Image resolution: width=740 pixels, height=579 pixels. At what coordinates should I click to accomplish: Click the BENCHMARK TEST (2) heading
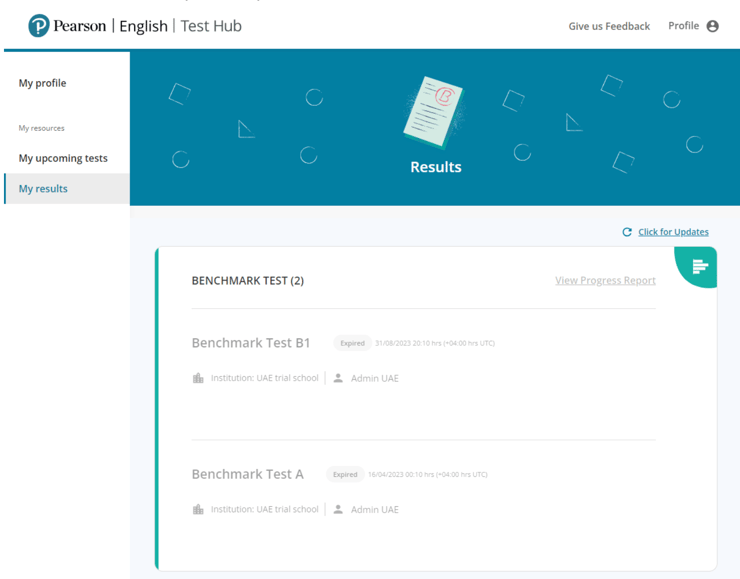(x=248, y=281)
